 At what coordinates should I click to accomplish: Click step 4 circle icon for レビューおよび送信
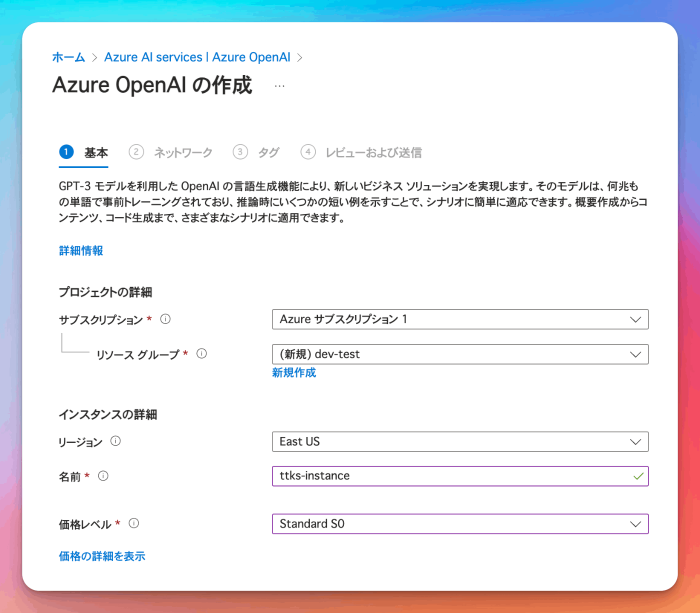click(x=308, y=151)
